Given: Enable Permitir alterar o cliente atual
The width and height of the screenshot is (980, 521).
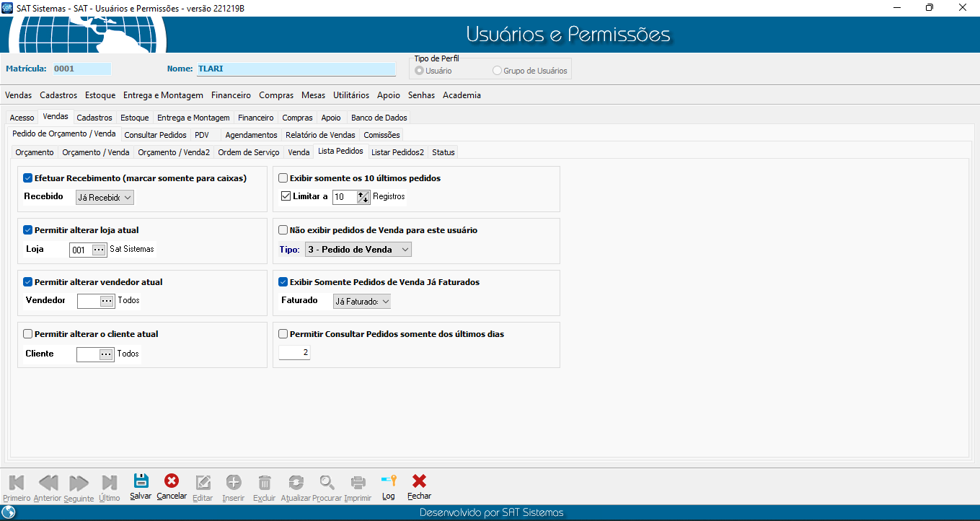Looking at the screenshot, I should coord(28,334).
